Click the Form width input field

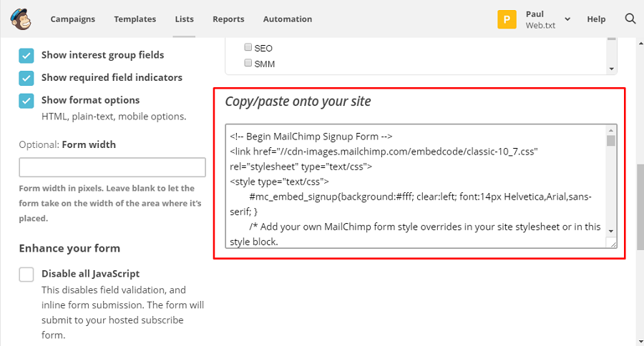pos(112,167)
